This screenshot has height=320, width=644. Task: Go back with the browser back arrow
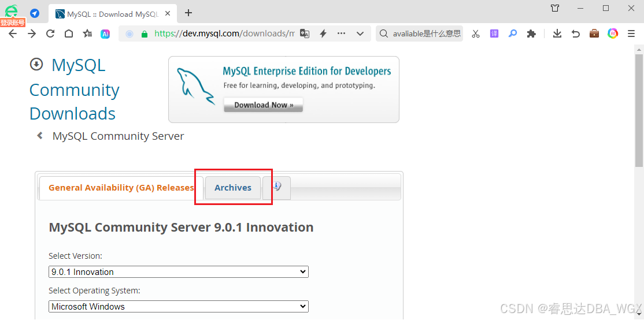tap(13, 34)
